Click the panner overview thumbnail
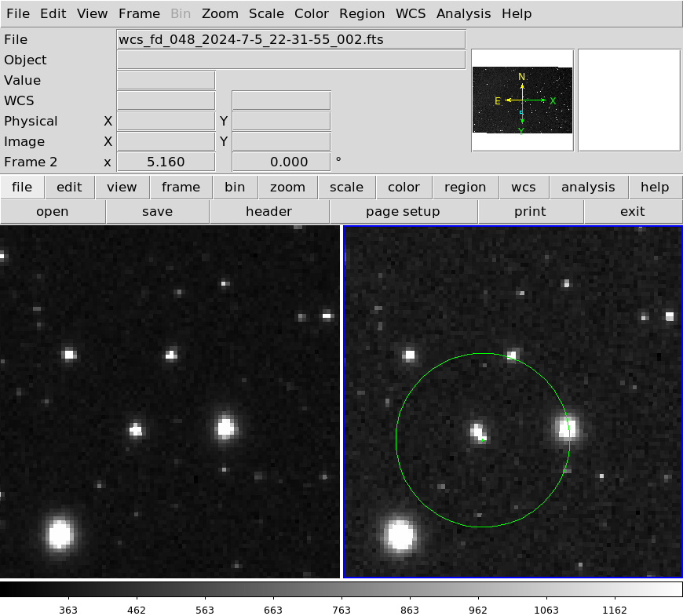This screenshot has height=616, width=683. click(x=523, y=100)
